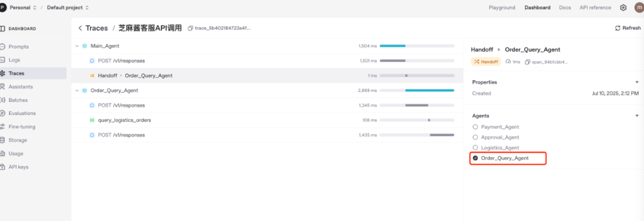
Task: Collapse the Main_Agent tree node
Action: (x=77, y=46)
